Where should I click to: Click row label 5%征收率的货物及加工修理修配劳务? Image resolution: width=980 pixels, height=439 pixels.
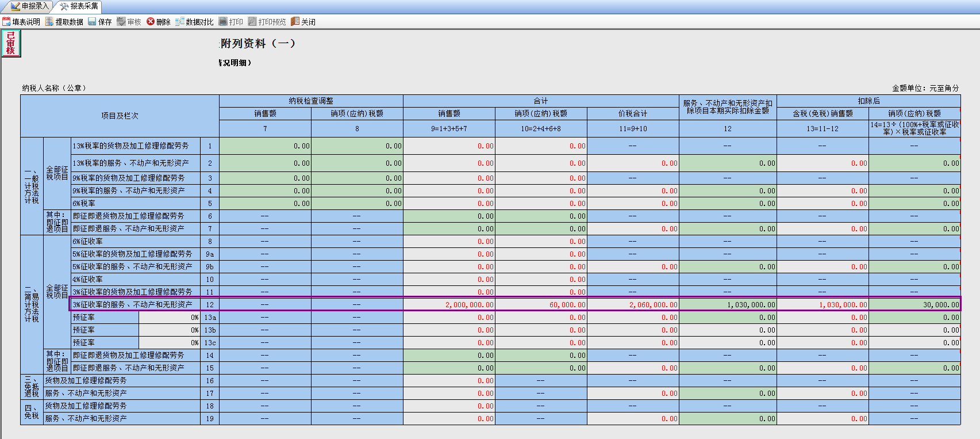point(136,254)
